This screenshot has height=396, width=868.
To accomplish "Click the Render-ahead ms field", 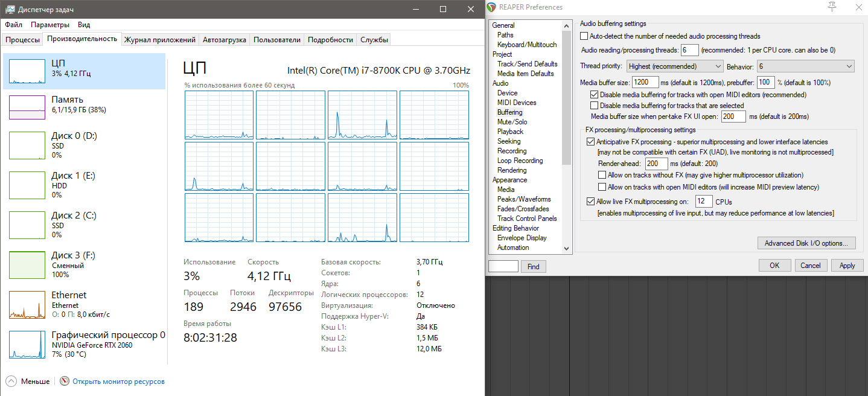I will (656, 164).
